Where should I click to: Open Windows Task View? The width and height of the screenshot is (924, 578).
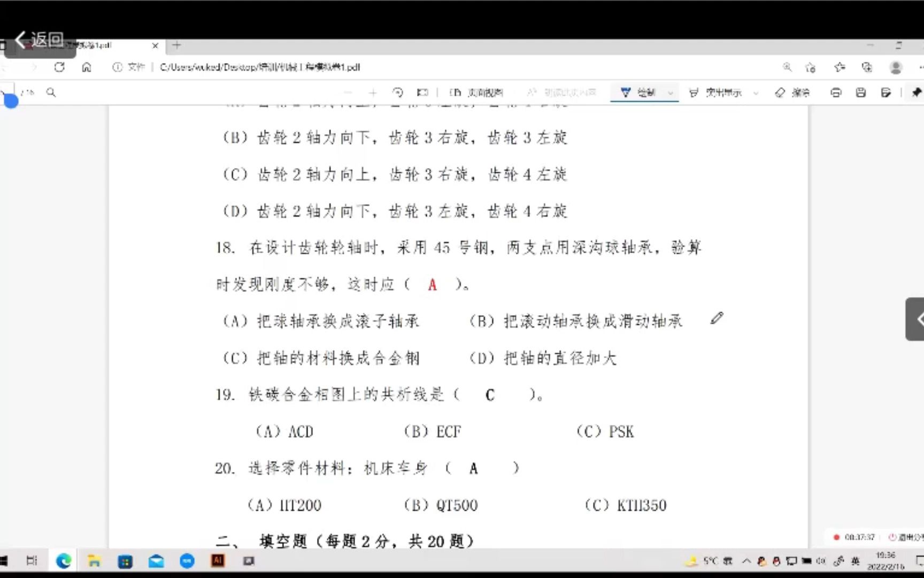click(x=32, y=561)
